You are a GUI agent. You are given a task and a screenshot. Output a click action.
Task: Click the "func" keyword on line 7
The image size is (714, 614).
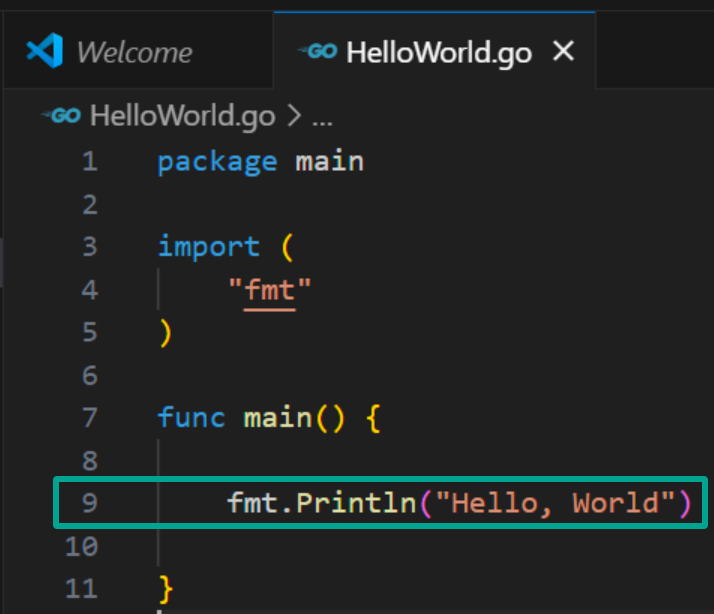191,417
